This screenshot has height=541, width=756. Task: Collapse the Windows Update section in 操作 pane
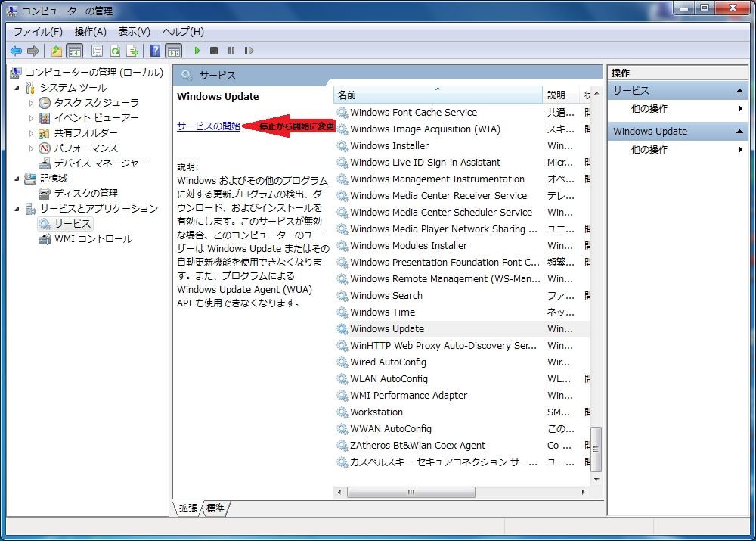coord(739,131)
